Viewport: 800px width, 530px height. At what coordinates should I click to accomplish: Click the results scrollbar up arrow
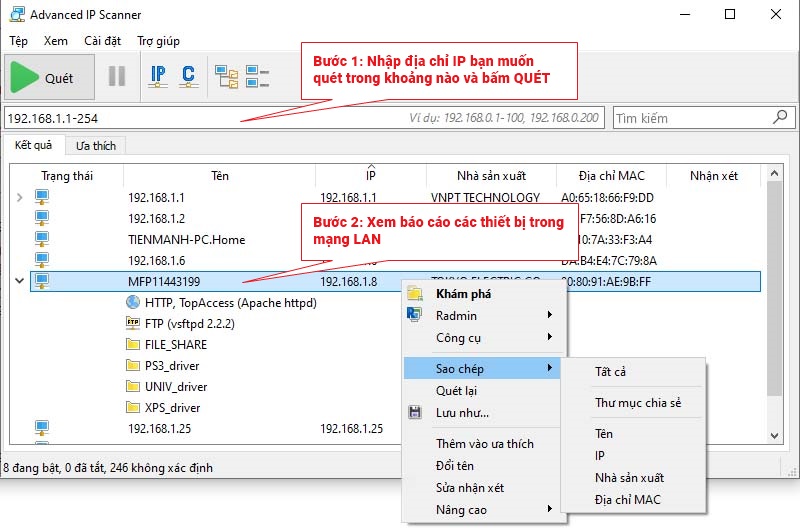pos(774,173)
